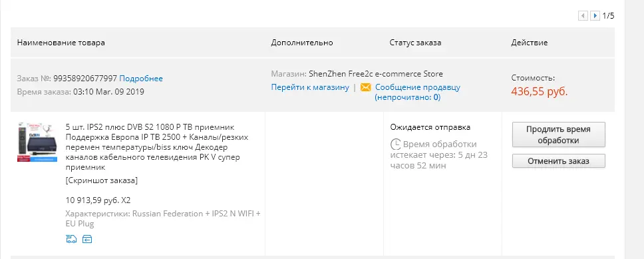Click order time 03:10 Mar. 09 2019
The image size is (644, 259).
click(108, 92)
